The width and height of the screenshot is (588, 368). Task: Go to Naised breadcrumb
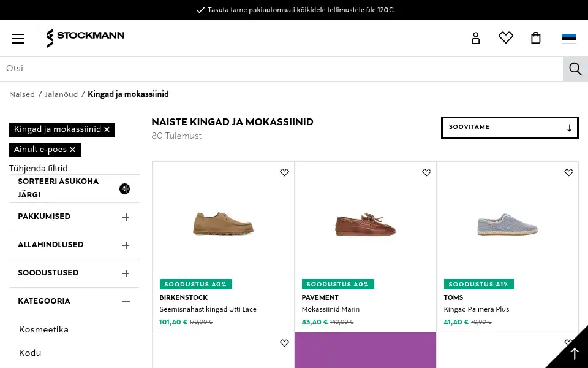point(22,94)
